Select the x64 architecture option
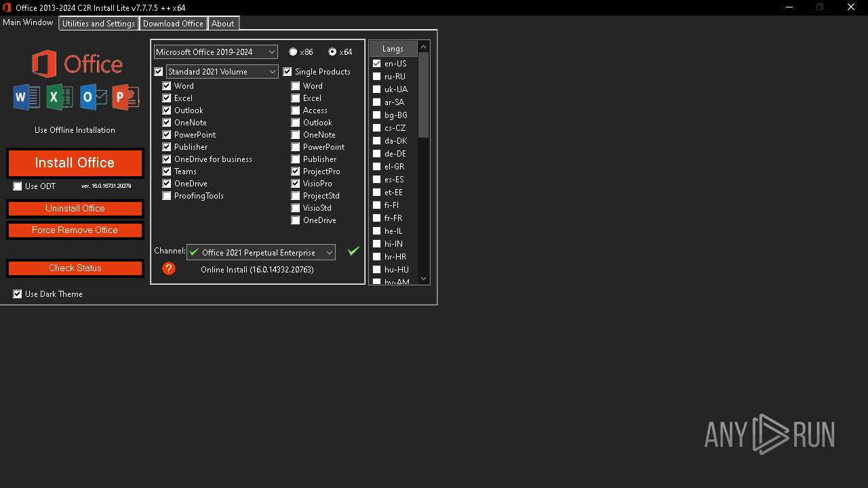Screen dimensions: 868x488 (x=332, y=52)
